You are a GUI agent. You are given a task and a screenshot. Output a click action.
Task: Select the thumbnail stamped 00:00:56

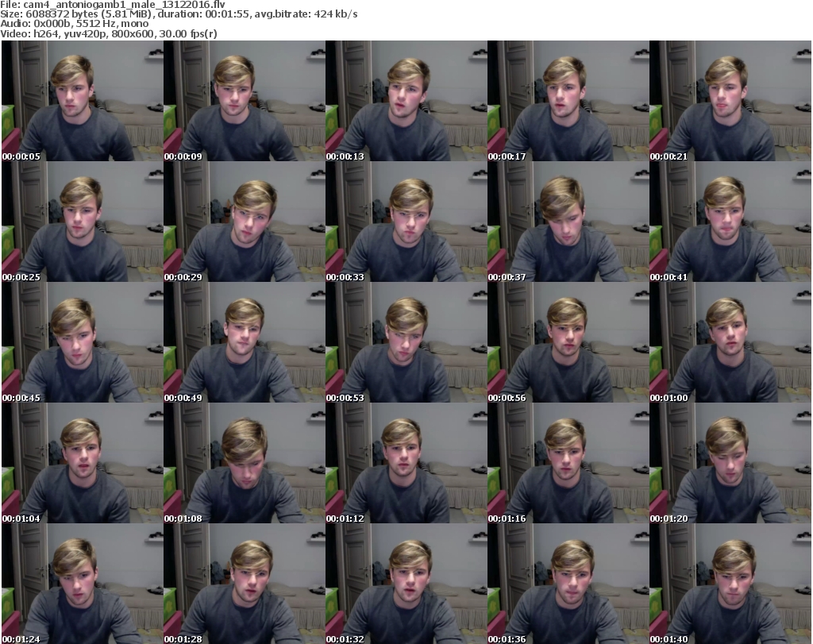(568, 342)
